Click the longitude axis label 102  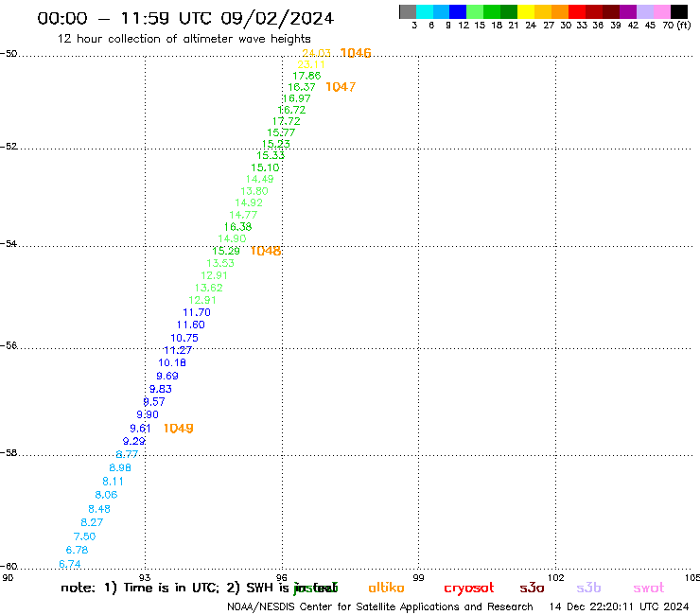(x=556, y=577)
